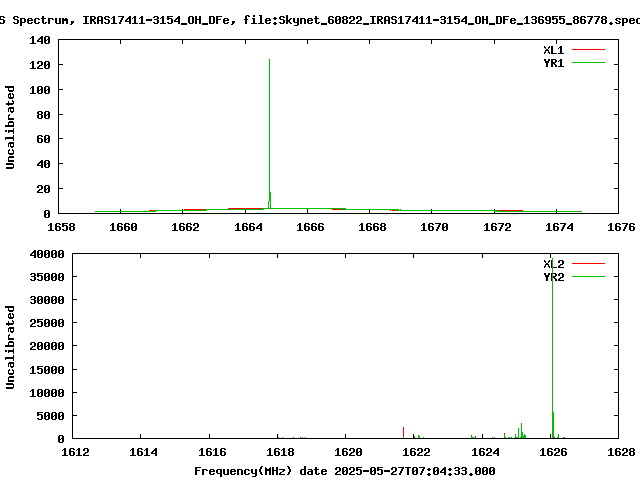Click the 1658 x-axis tick label

tap(61, 227)
